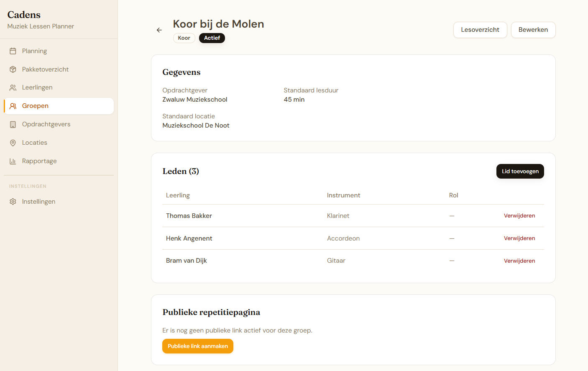Click the back arrow next to Koor bij de Molen

pos(159,30)
